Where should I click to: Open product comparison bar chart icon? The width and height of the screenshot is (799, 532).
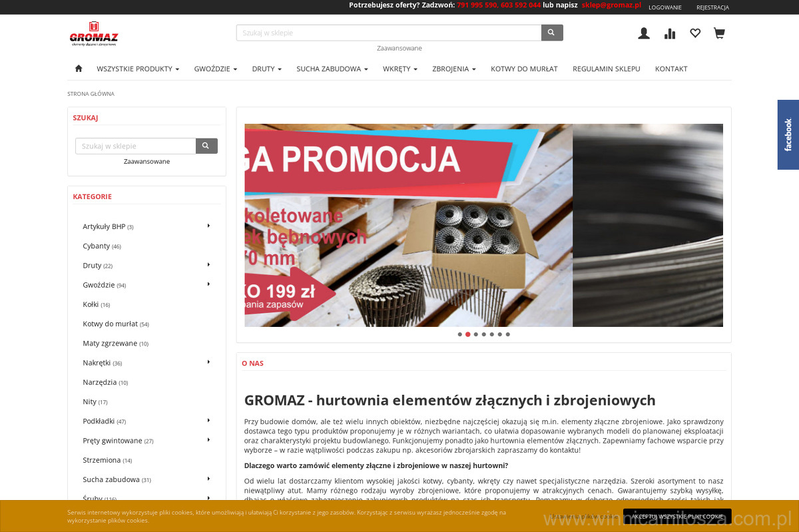click(670, 33)
